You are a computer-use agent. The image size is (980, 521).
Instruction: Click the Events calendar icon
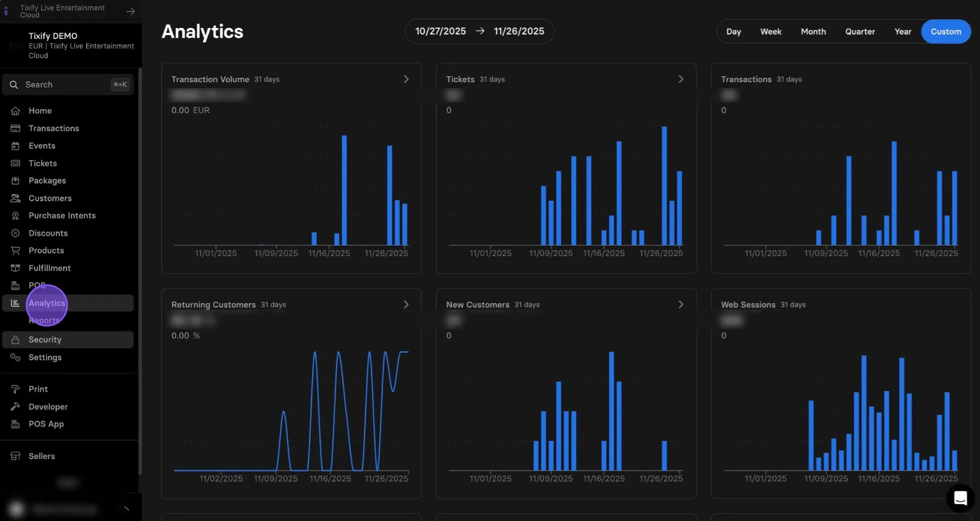[x=15, y=146]
